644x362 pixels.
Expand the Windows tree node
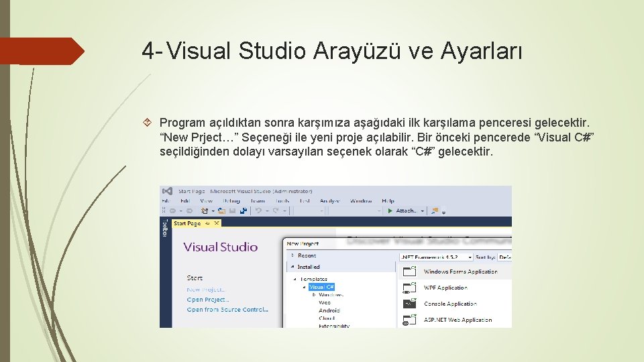click(314, 295)
